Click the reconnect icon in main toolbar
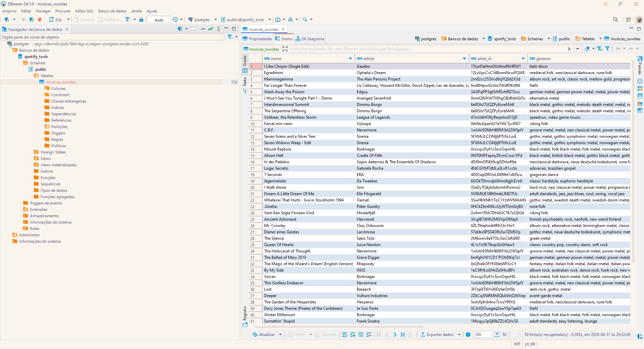644x349 pixels. pyautogui.click(x=32, y=19)
